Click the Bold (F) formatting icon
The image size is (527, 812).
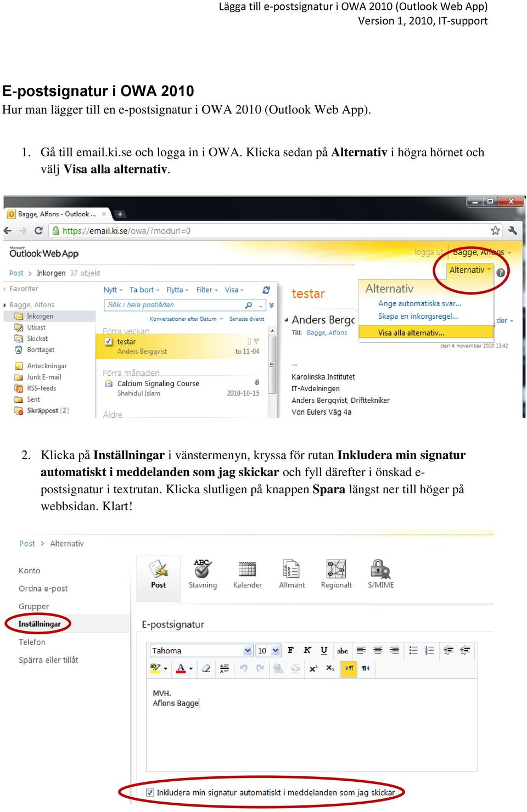pos(291,650)
